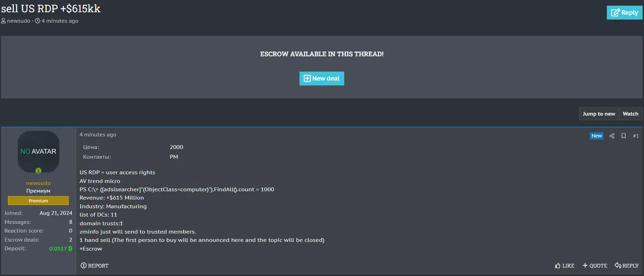
Task: Click the green online status indicator
Action: click(39, 171)
